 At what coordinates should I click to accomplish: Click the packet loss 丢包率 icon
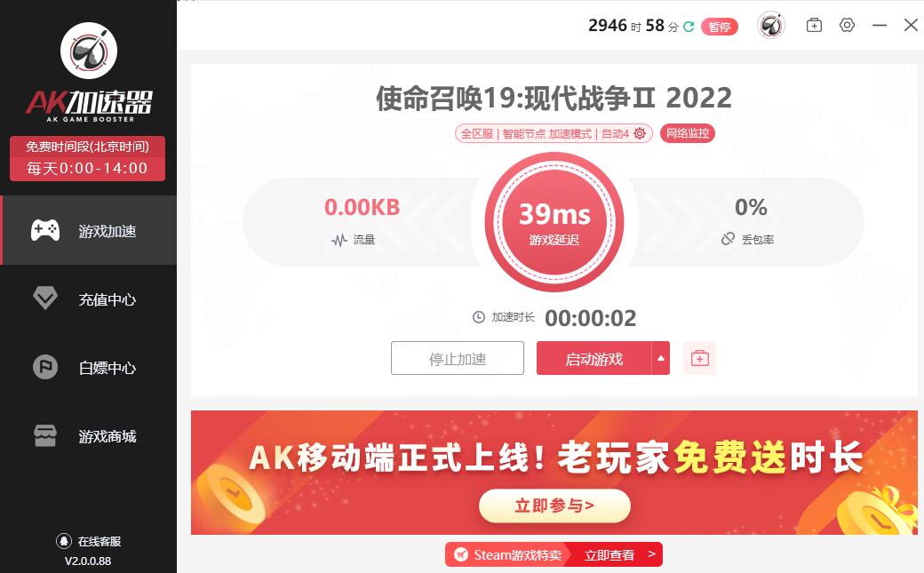(x=728, y=239)
